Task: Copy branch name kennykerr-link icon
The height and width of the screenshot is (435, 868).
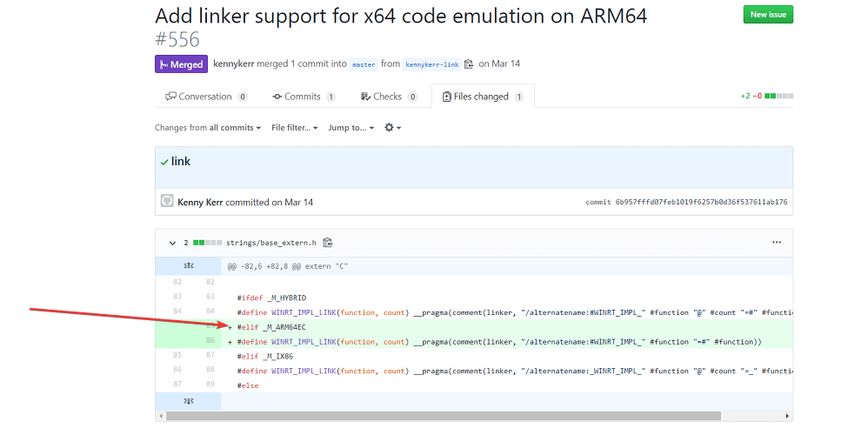Action: [x=469, y=64]
